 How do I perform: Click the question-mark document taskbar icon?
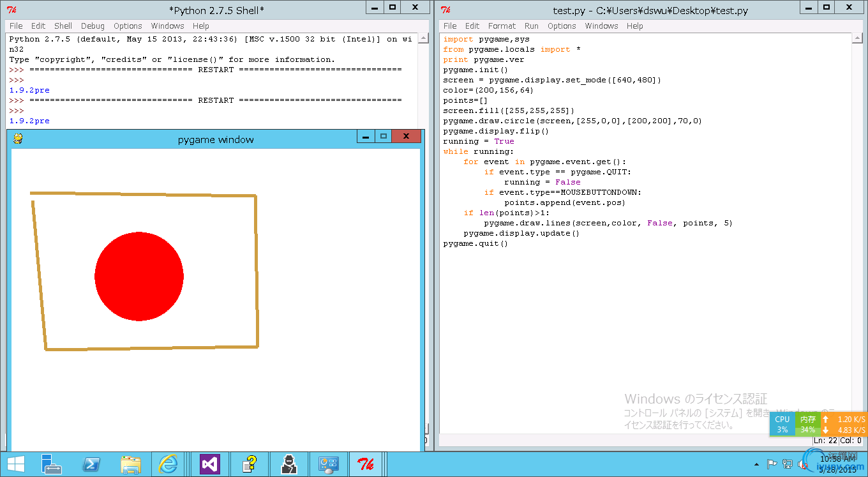tap(250, 464)
